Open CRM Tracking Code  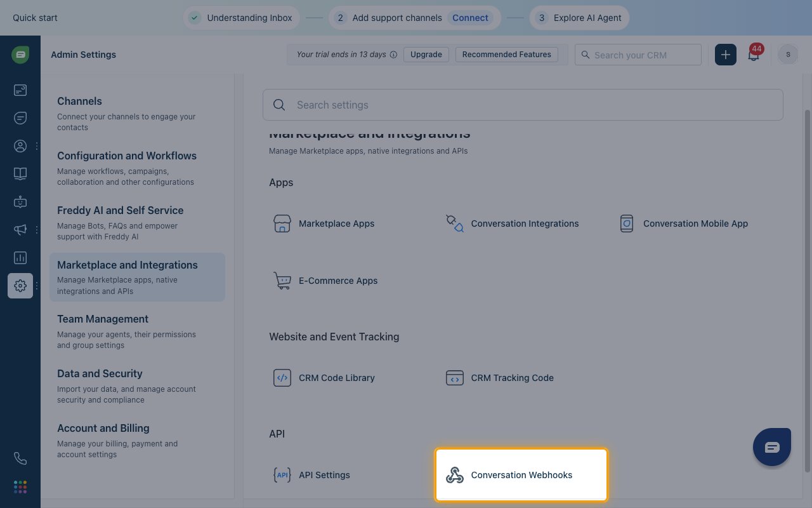coord(499,378)
